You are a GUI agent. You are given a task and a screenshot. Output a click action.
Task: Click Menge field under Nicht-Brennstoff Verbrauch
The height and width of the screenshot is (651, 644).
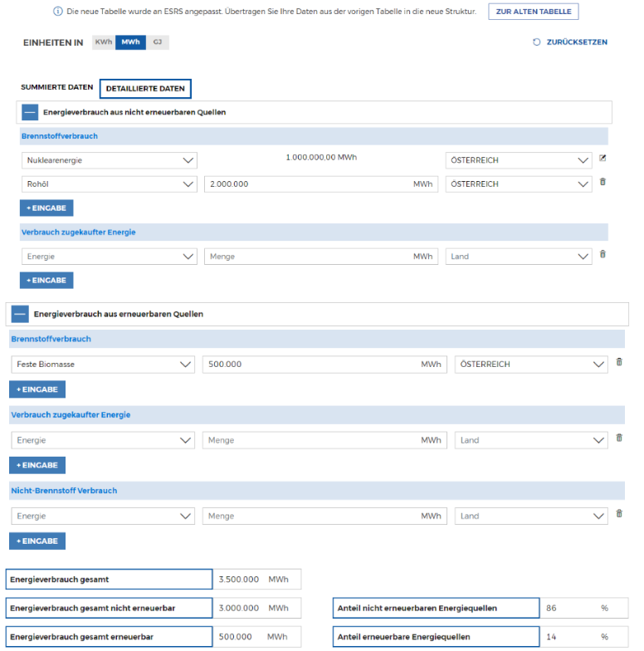tap(324, 516)
